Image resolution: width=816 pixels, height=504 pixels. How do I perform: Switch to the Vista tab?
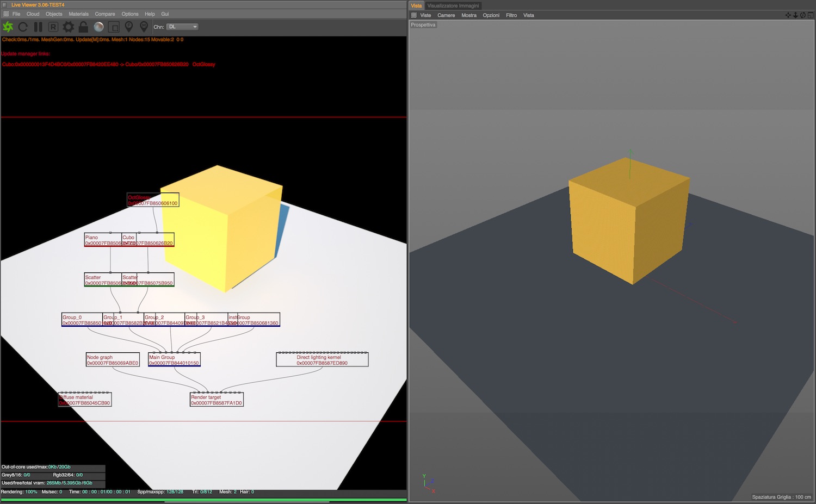[416, 5]
